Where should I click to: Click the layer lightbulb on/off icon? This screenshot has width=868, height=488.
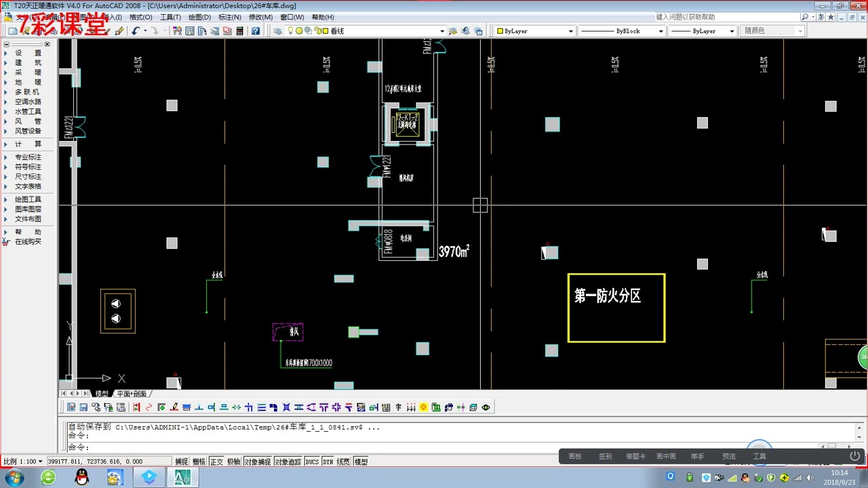click(291, 31)
